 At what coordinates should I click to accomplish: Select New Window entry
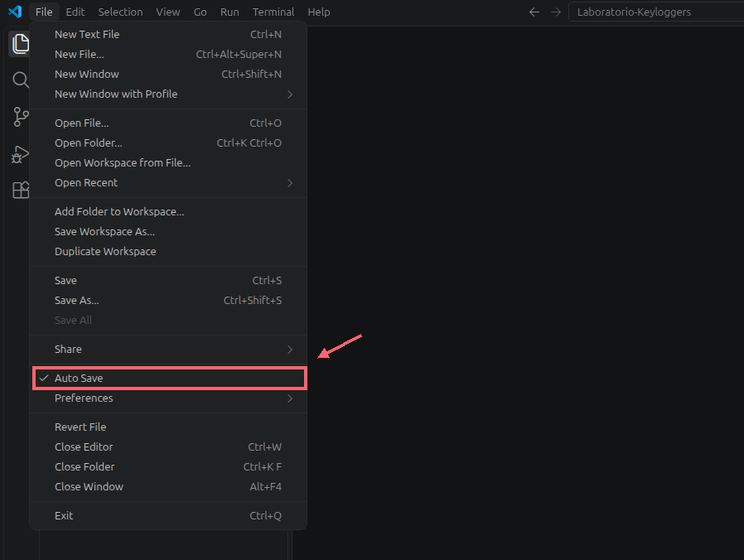(169, 74)
